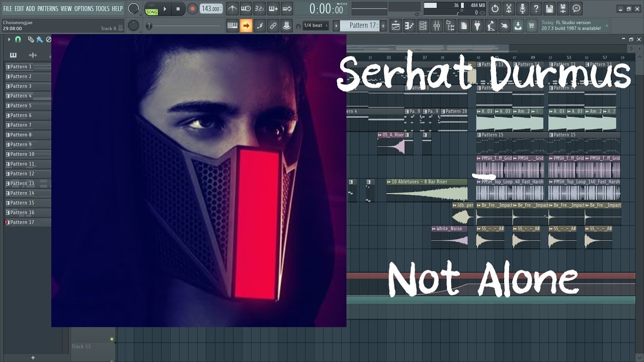Viewport: 644px width, 362px height.
Task: Open the EDIT menu
Action: 19,9
